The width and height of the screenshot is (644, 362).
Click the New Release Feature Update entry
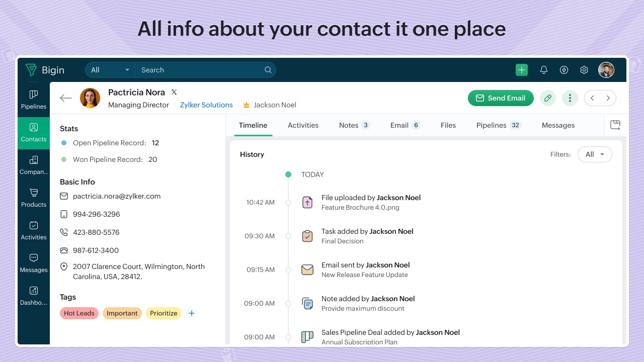(365, 275)
